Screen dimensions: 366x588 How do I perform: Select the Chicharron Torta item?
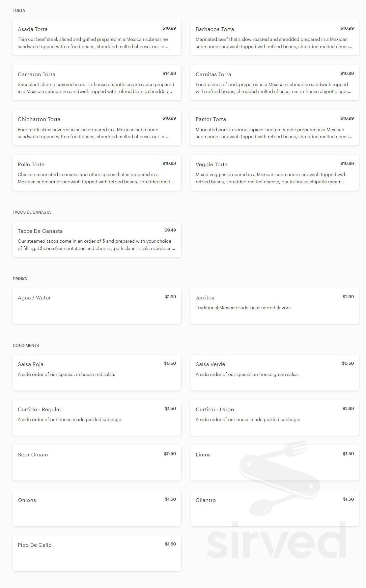click(97, 128)
